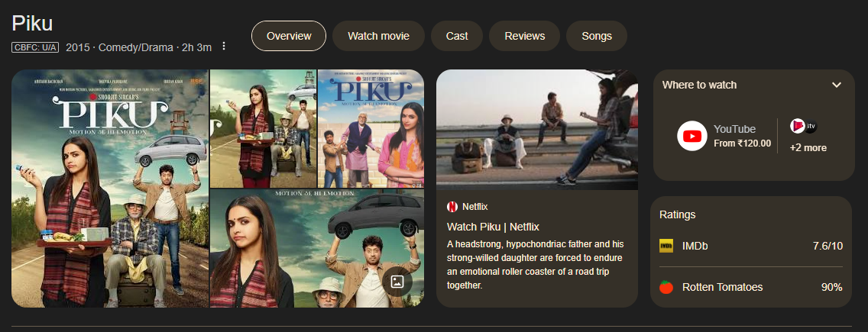This screenshot has height=332, width=868.
Task: Open the Watch movie tab
Action: point(378,36)
